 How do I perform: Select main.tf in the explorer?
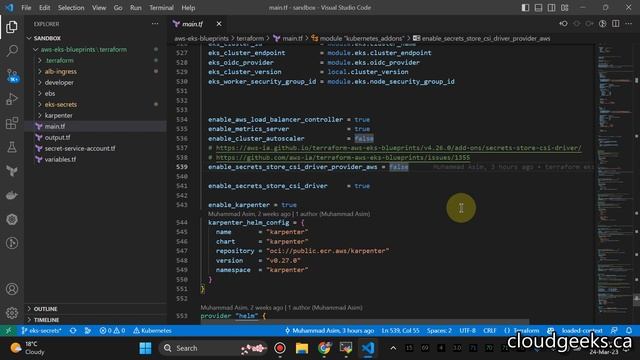click(x=96, y=127)
